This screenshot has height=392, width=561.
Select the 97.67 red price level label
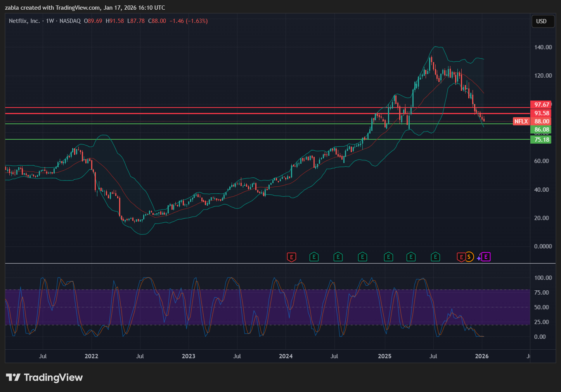pyautogui.click(x=542, y=105)
